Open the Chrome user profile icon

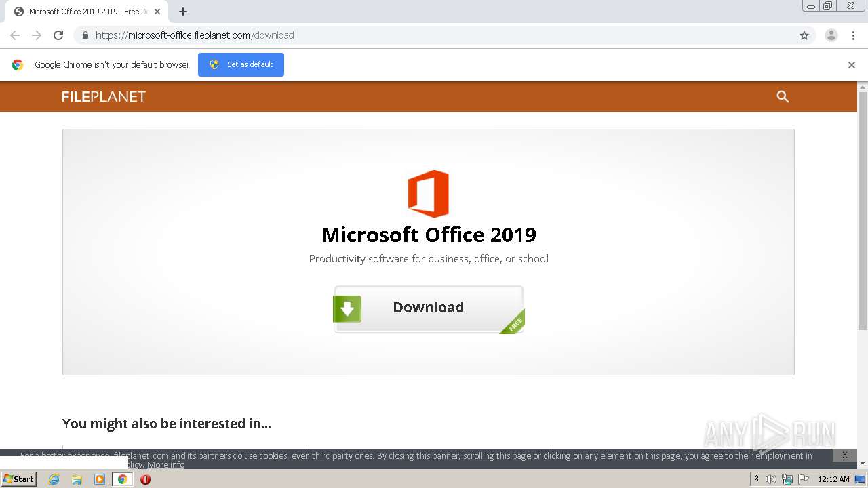coord(831,35)
